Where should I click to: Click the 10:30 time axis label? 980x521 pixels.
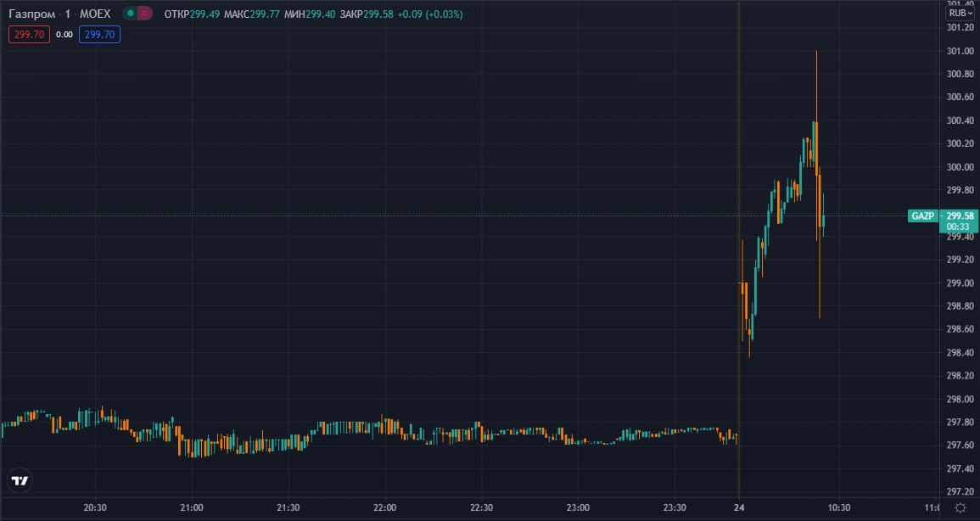pyautogui.click(x=839, y=508)
